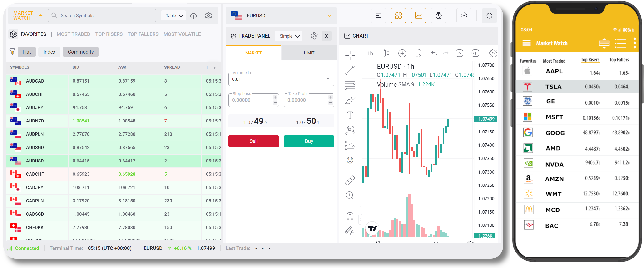Open Top Fallers tab on the phone

pos(619,60)
